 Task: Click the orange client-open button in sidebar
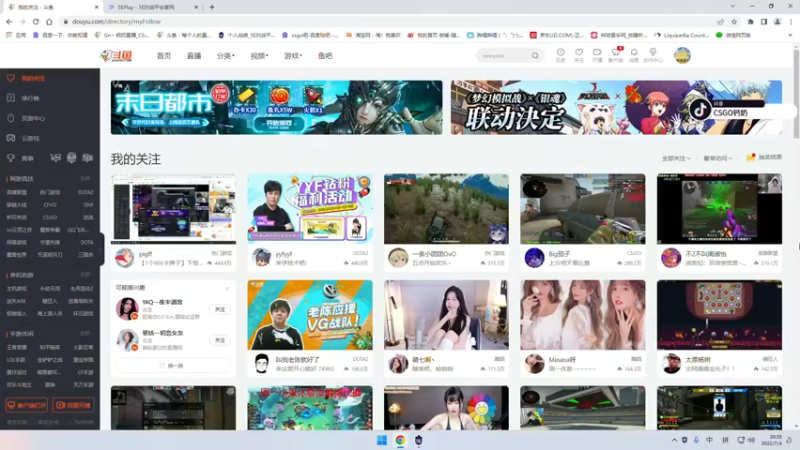click(27, 405)
